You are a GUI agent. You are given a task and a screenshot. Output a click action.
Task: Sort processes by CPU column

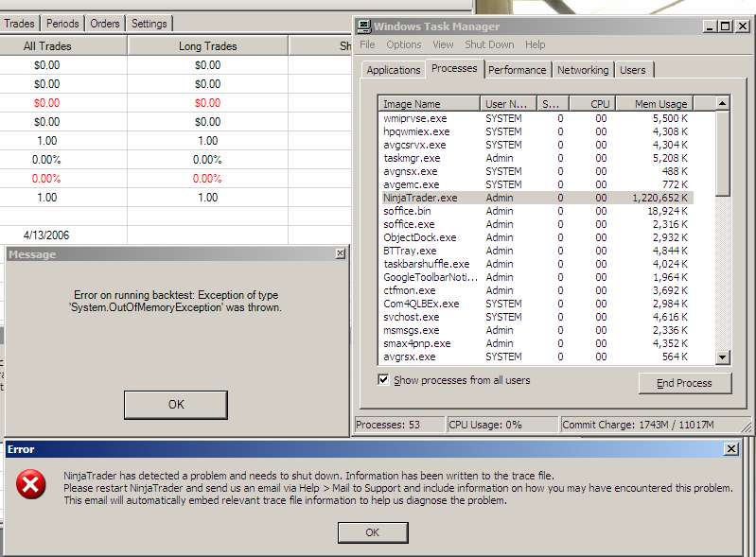pyautogui.click(x=592, y=104)
